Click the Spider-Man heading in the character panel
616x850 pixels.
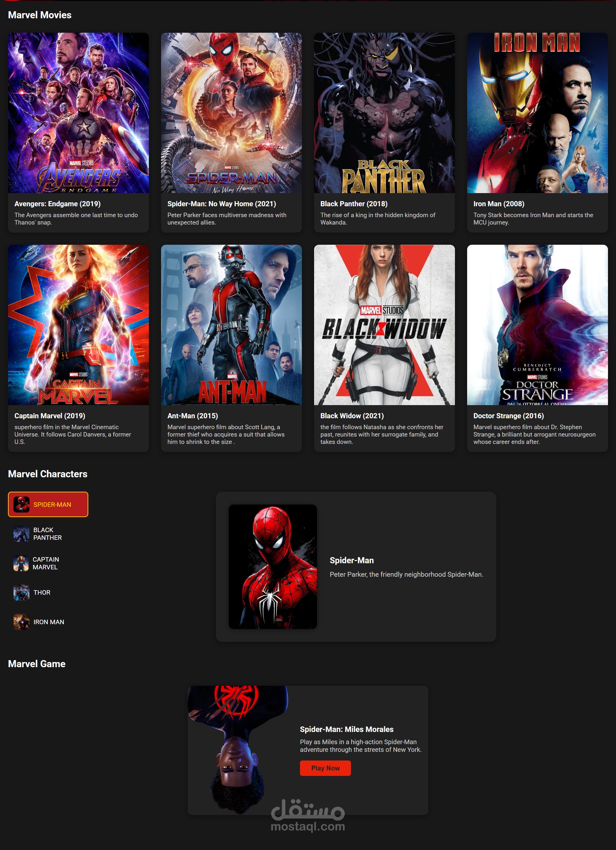pos(352,560)
